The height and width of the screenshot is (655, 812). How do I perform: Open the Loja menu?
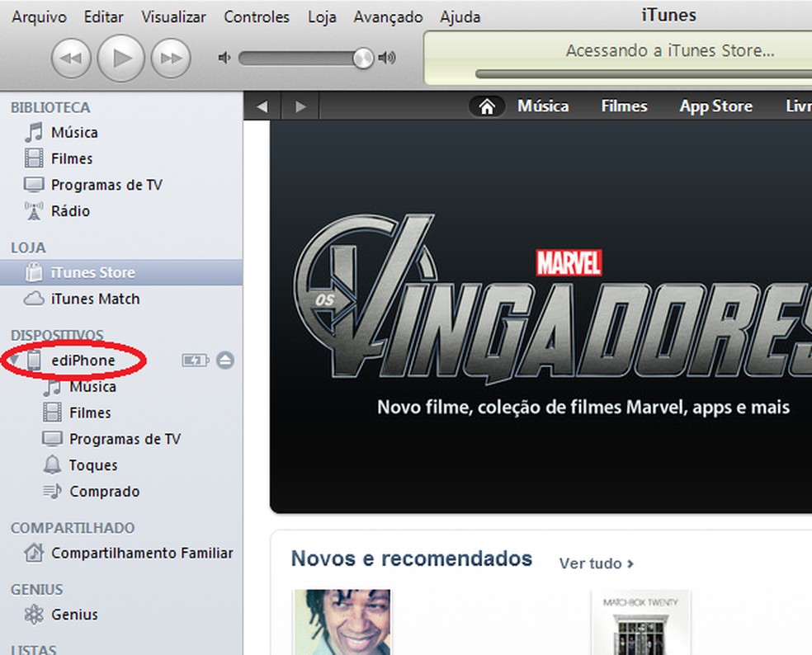322,17
